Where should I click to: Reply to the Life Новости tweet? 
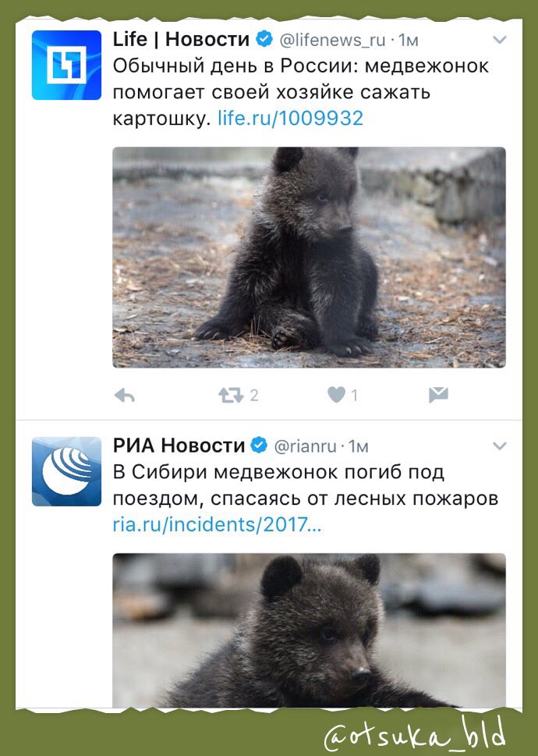[x=125, y=396]
